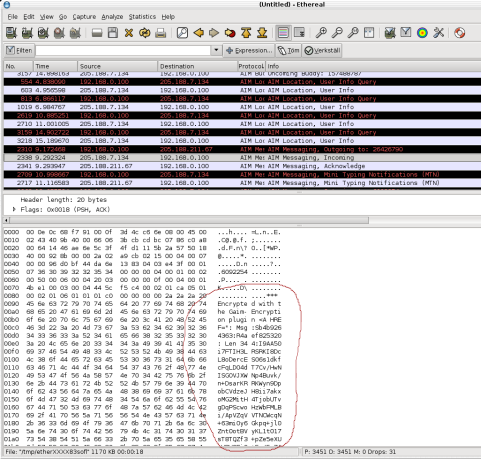Screen dimensions: 481x459
Task: Sort by the Info column header
Action: click(373, 66)
